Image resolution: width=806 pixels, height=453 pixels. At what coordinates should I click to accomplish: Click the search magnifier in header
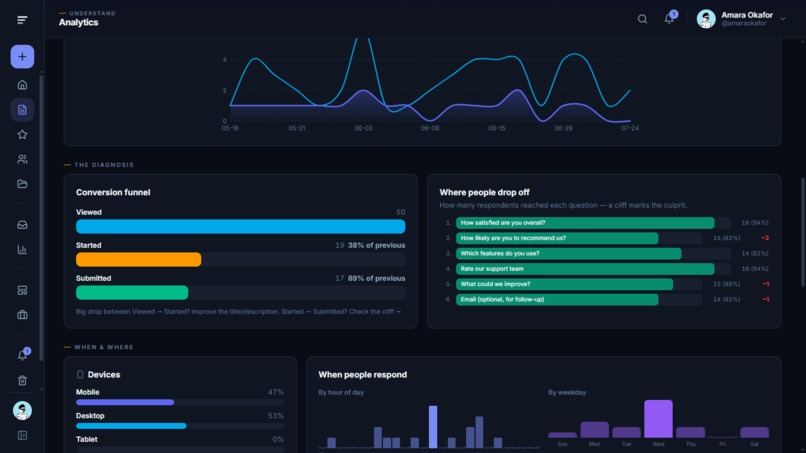point(642,19)
